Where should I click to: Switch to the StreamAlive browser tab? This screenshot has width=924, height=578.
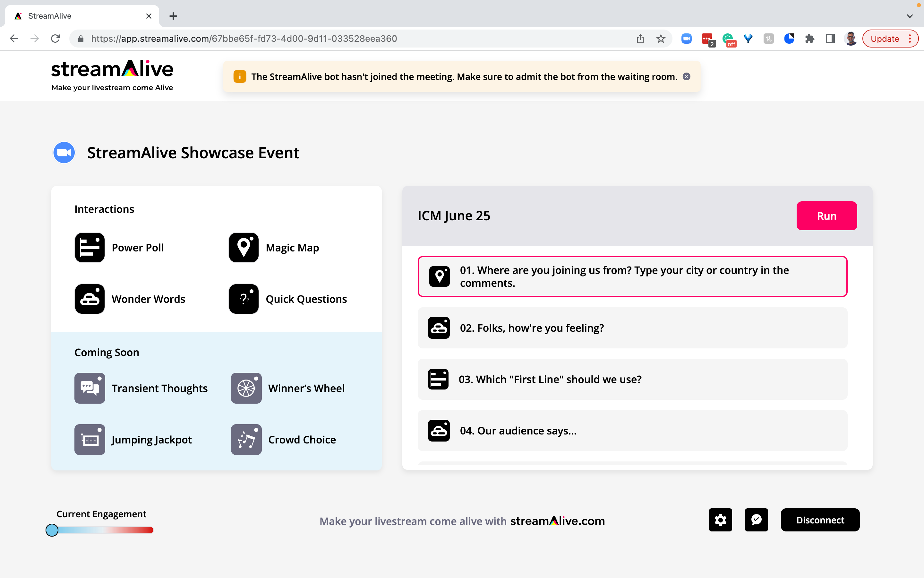click(x=82, y=16)
